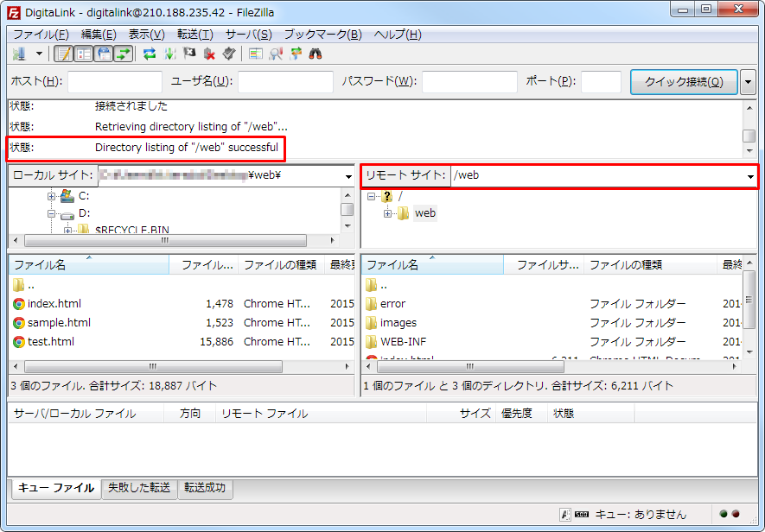
Task: Toggle synchronized browsing icon
Action: pyautogui.click(x=296, y=54)
